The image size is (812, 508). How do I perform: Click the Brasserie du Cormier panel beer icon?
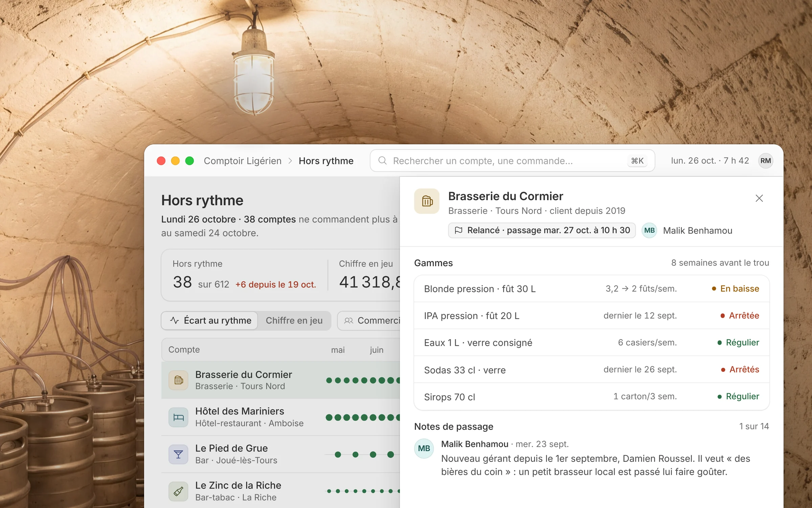pos(427,201)
